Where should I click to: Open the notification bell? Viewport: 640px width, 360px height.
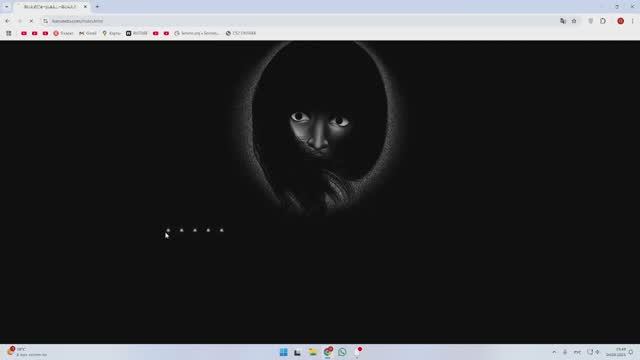[631, 352]
